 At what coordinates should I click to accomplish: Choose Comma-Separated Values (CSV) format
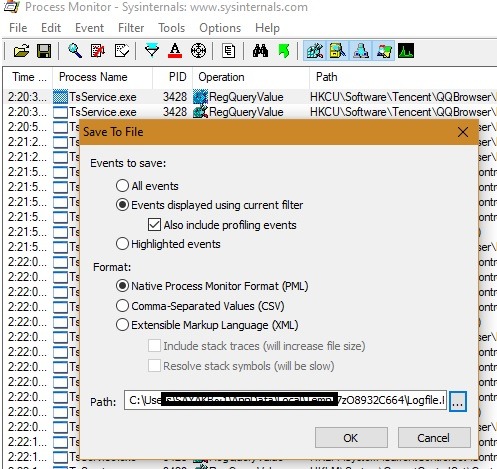point(122,306)
